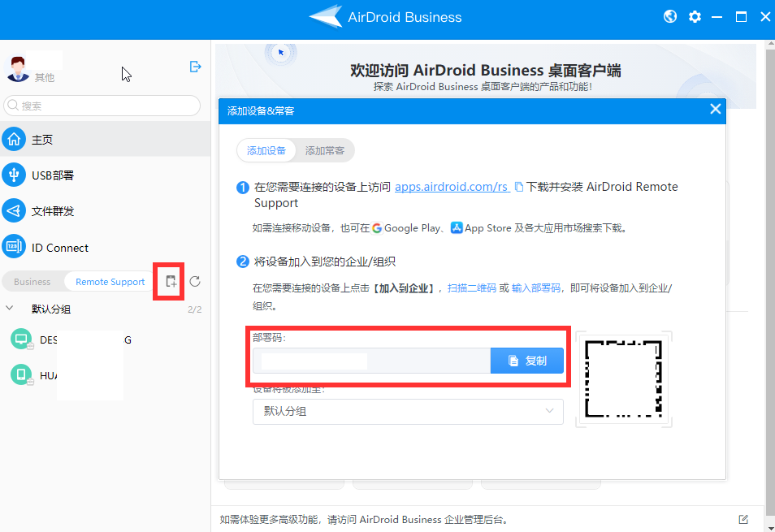Click the vertical scrollbar up arrow

pos(771,45)
